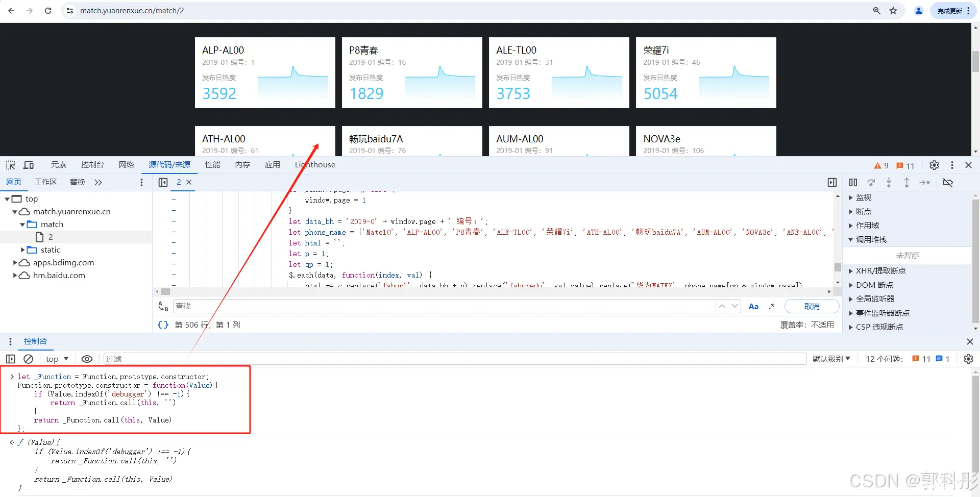The height and width of the screenshot is (497, 980).
Task: Expand the static folder
Action: (x=22, y=250)
